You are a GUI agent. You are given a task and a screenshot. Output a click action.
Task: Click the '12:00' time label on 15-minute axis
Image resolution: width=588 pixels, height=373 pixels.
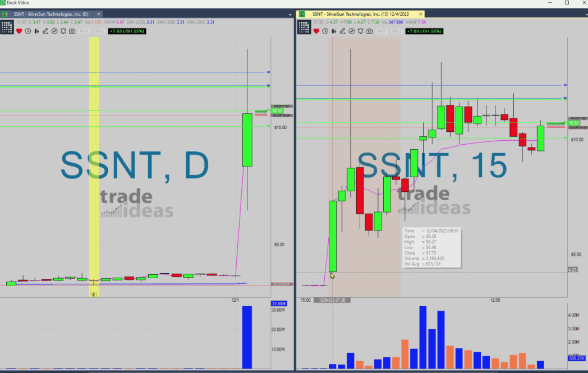coord(495,300)
